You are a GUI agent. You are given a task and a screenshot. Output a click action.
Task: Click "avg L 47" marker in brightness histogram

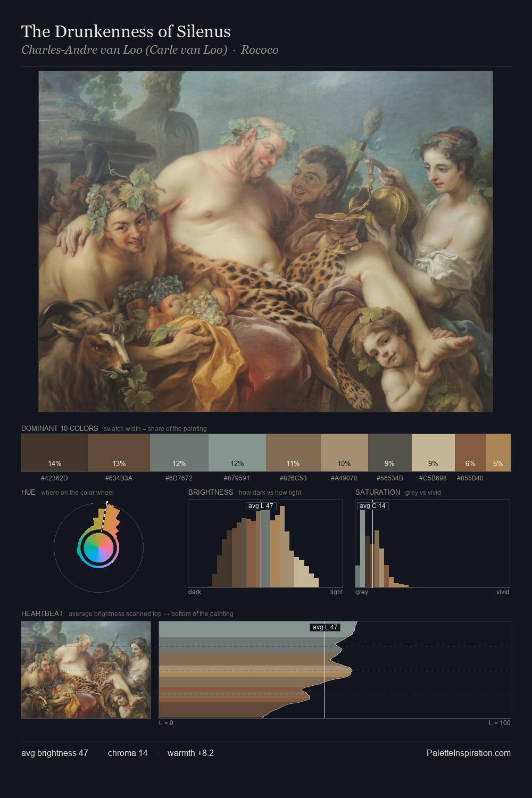pyautogui.click(x=261, y=506)
